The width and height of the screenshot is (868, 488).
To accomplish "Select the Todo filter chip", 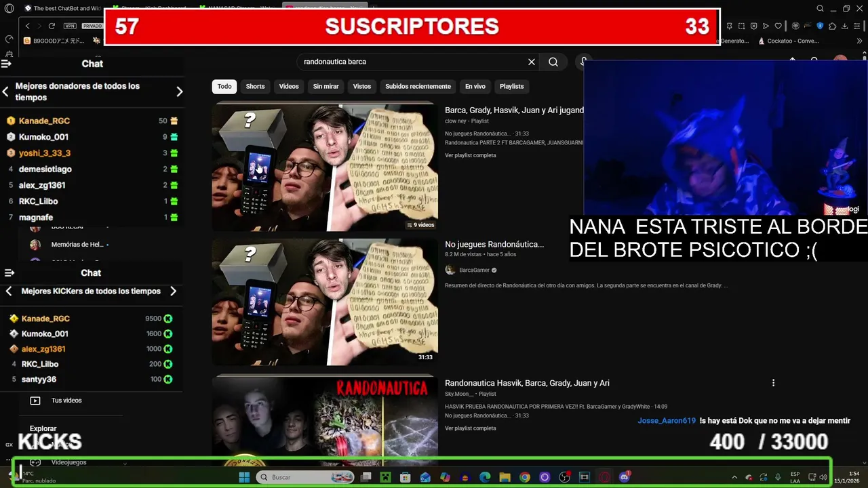I will point(224,86).
